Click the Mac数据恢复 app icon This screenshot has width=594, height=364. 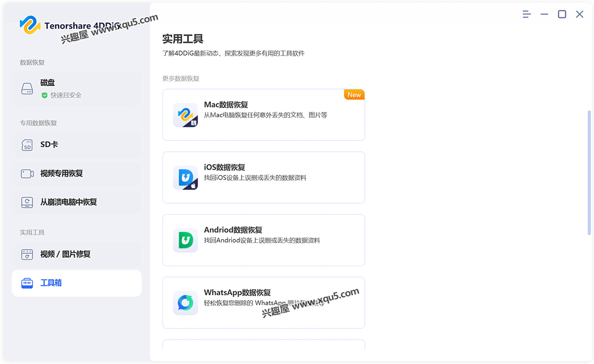point(185,115)
